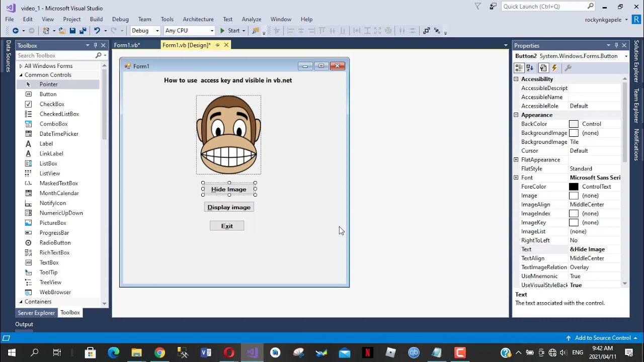
Task: Open the Architecture menu
Action: click(198, 19)
